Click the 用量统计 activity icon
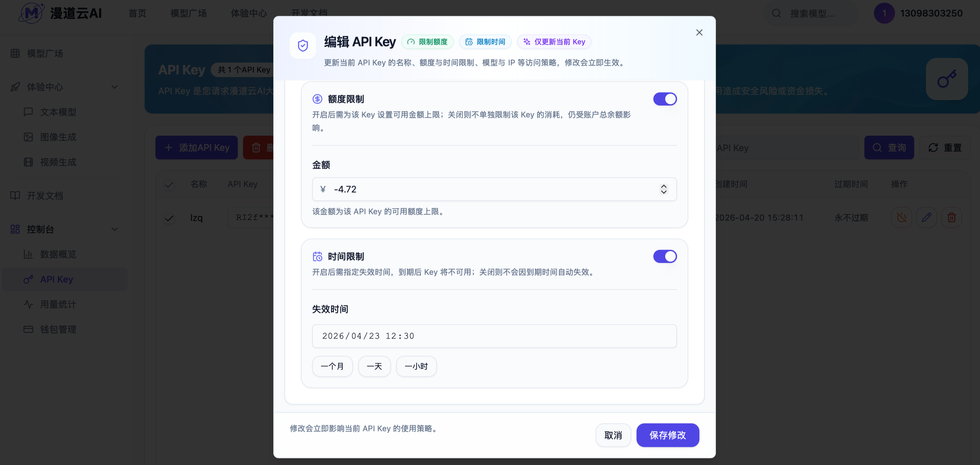980x465 pixels. 28,304
